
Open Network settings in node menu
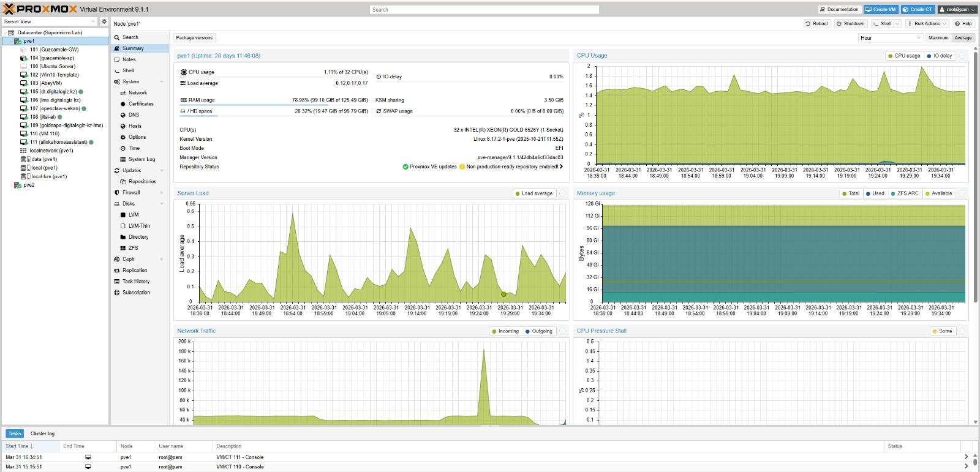click(x=137, y=92)
